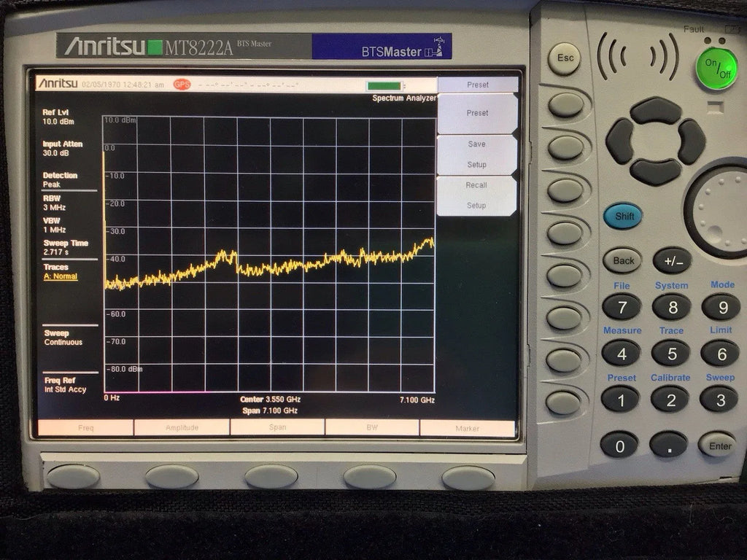Click the VBW 1 MHz value
The width and height of the screenshot is (747, 560).
pyautogui.click(x=54, y=225)
